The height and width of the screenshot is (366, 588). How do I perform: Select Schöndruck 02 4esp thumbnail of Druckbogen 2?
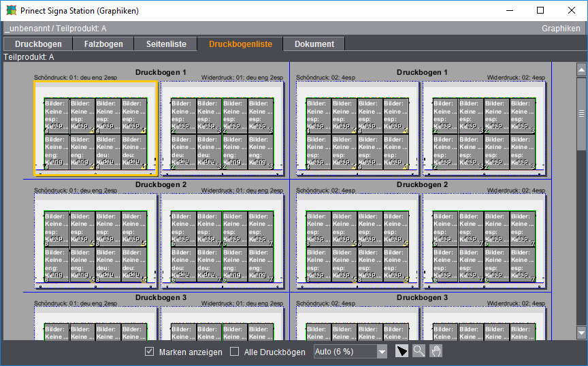click(x=357, y=242)
